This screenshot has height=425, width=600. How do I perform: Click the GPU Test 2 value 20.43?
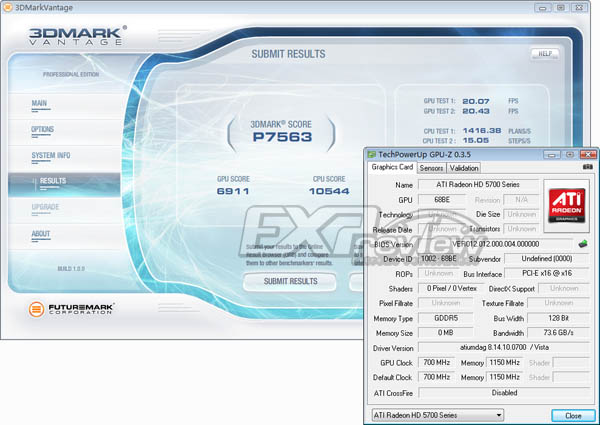point(476,111)
